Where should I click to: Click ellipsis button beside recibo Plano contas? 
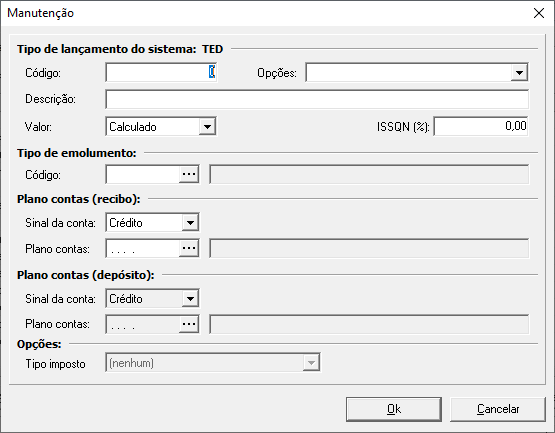pyautogui.click(x=189, y=248)
